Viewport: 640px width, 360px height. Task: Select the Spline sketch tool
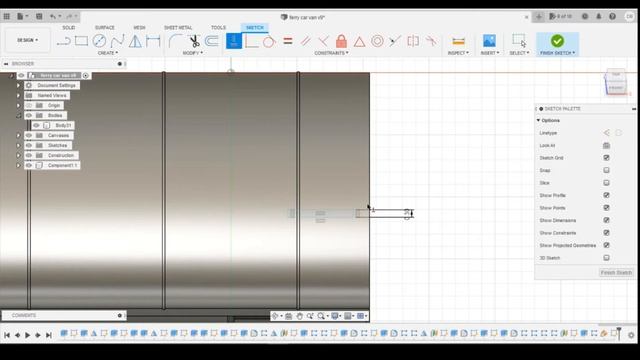(117, 41)
